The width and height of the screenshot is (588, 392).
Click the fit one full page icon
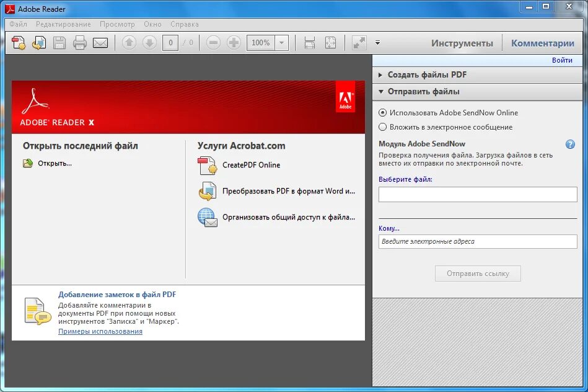[x=330, y=43]
